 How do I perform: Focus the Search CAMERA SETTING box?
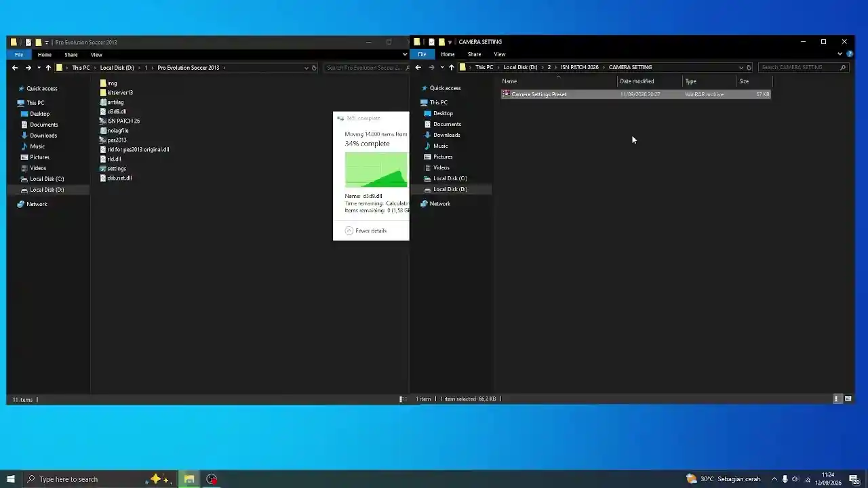tap(804, 67)
